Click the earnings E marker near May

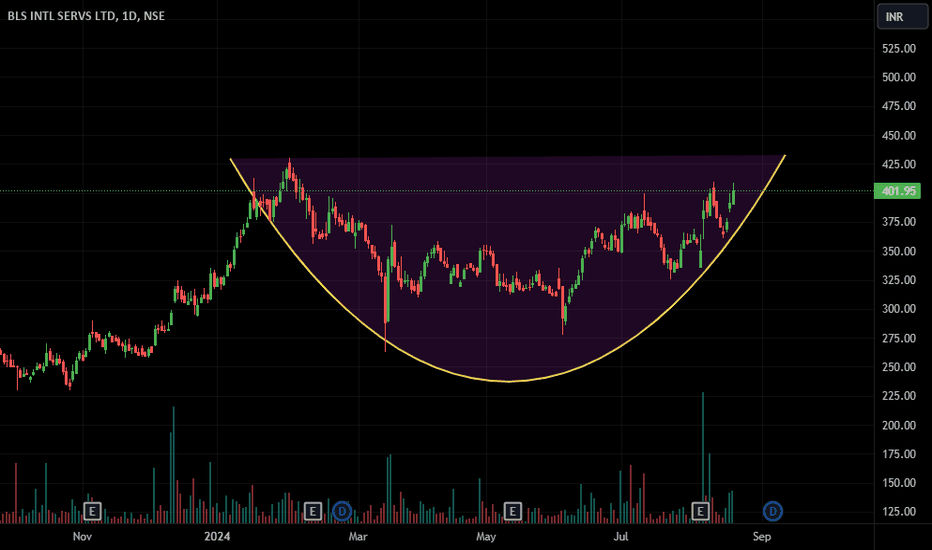pyautogui.click(x=512, y=511)
